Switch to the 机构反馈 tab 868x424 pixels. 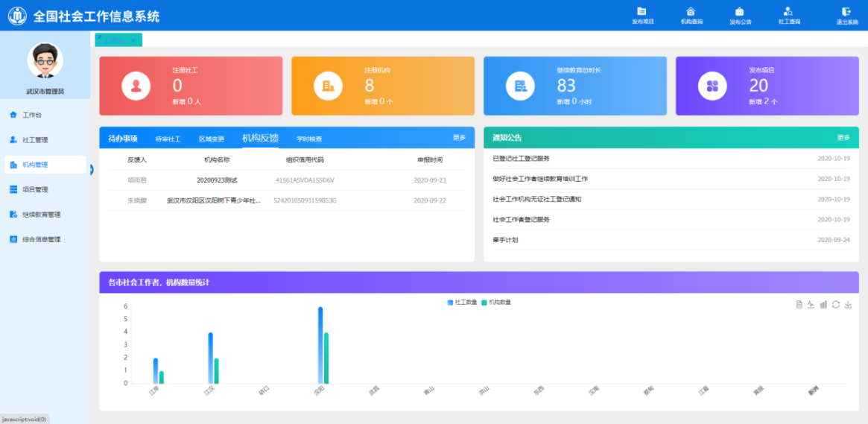pyautogui.click(x=260, y=139)
